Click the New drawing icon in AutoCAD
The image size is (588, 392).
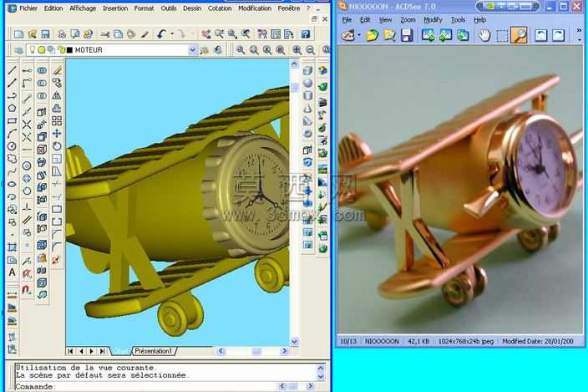click(18, 34)
